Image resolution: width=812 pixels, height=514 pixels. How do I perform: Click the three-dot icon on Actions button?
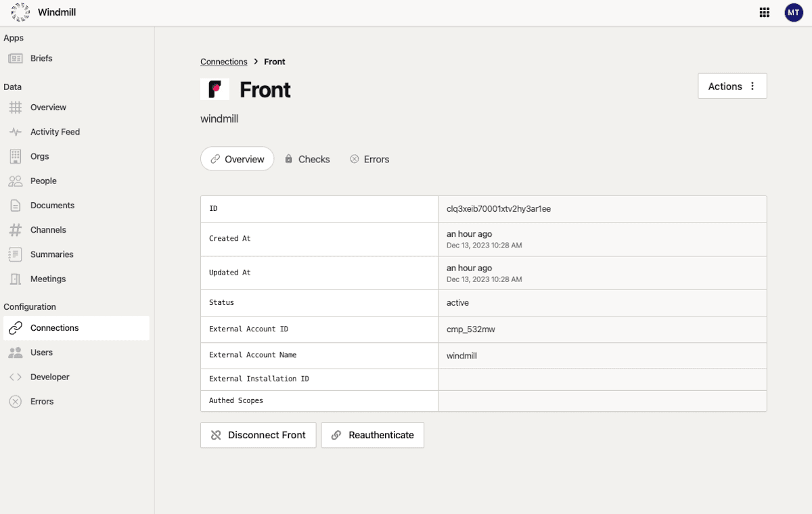coord(752,86)
